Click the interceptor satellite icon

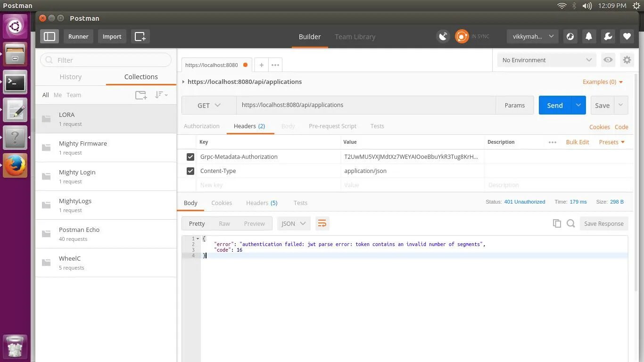point(443,36)
